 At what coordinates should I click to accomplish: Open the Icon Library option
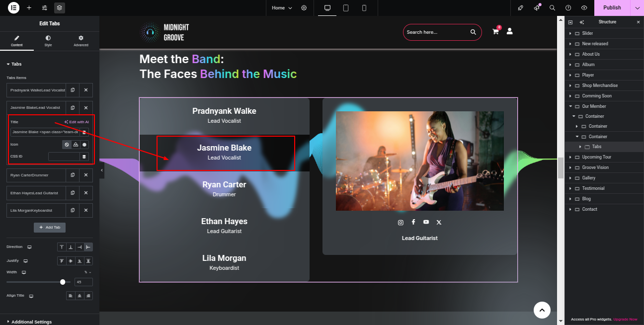click(x=84, y=145)
